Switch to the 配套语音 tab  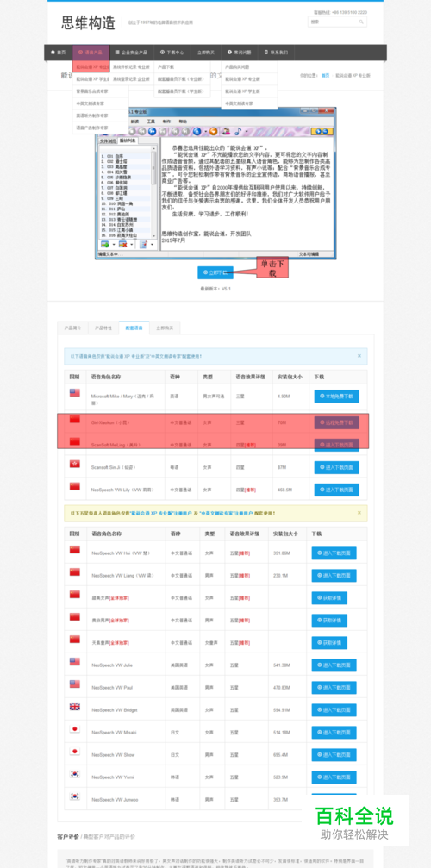click(x=134, y=328)
